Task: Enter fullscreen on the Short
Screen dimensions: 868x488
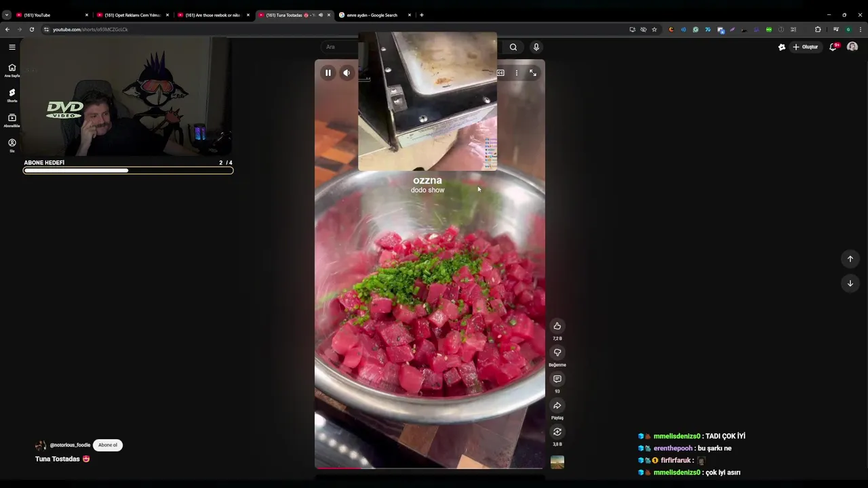Action: coord(533,73)
